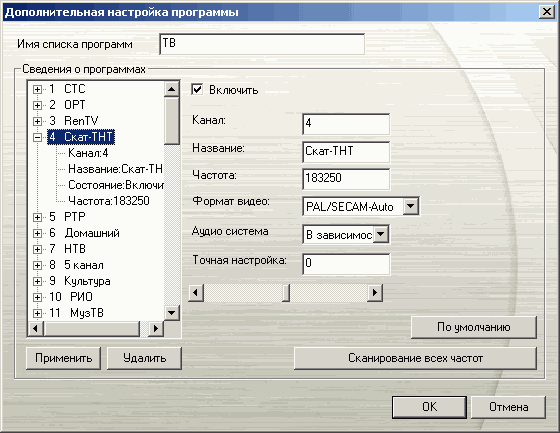Expand the Культура channel node
Viewport: 560px width, 433px height.
click(37, 281)
